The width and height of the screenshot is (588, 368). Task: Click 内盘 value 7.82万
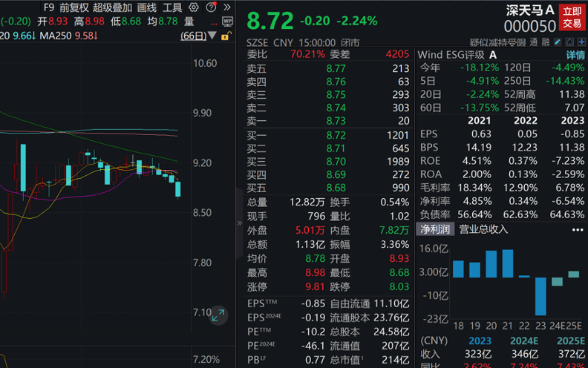[393, 230]
